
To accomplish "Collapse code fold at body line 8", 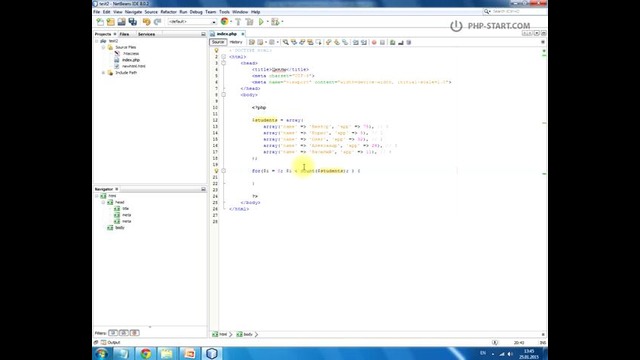I will (x=224, y=95).
